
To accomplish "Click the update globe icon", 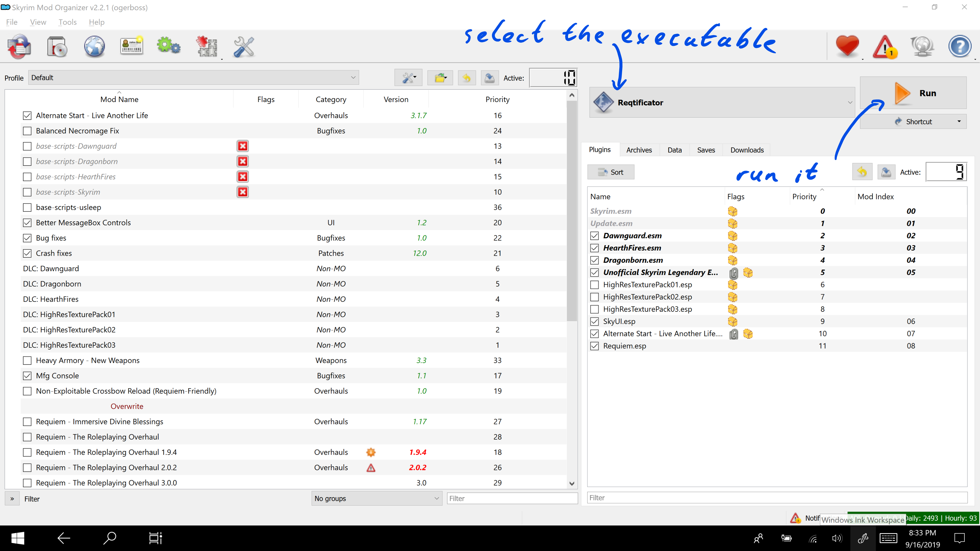I will (922, 47).
